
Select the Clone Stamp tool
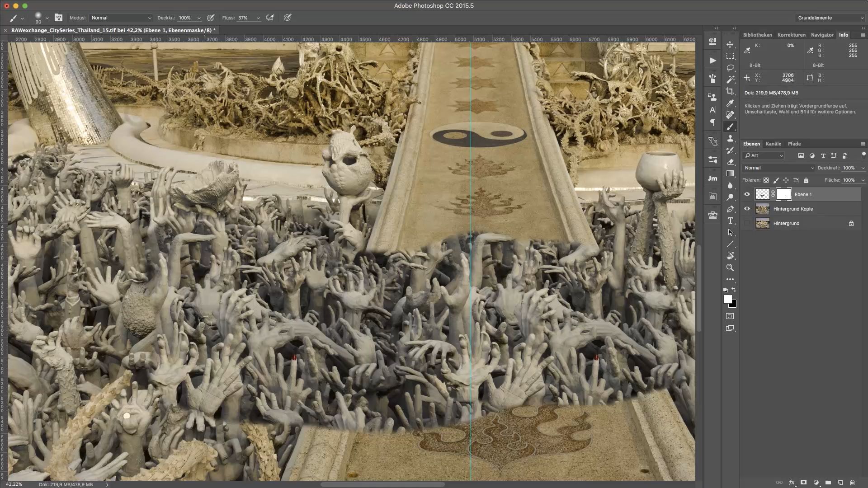(x=730, y=139)
